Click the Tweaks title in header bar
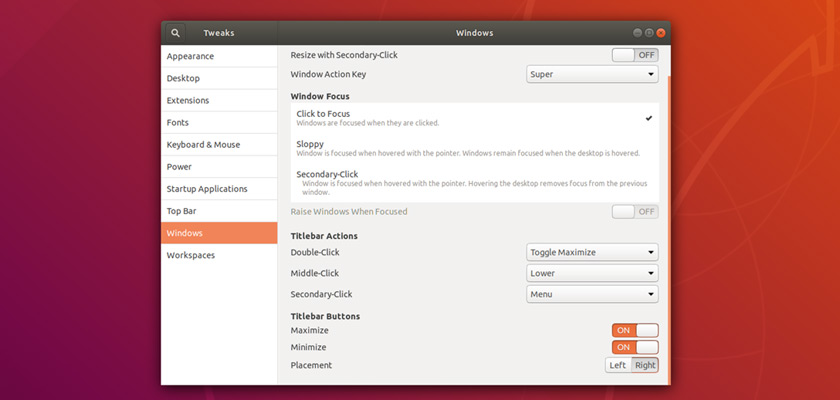This screenshot has height=400, width=840. (219, 33)
